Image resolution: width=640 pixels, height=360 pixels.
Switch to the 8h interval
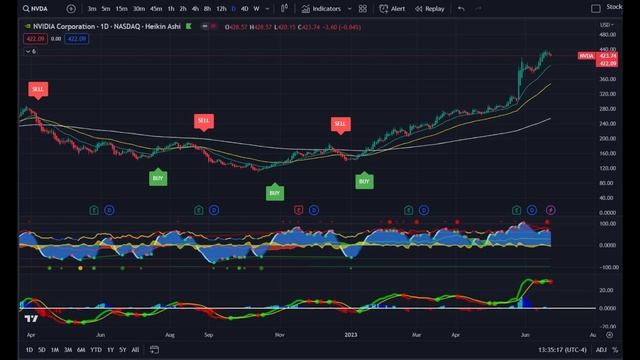[207, 9]
